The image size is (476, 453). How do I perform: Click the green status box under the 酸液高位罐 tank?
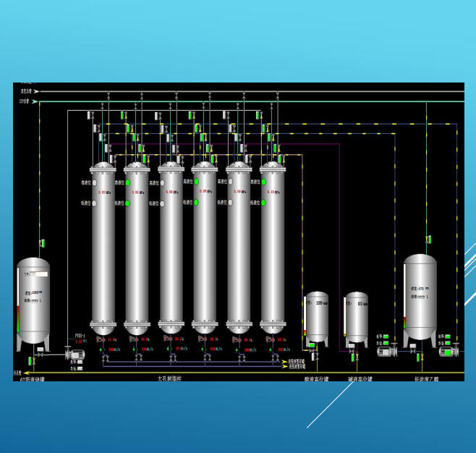coord(312,345)
